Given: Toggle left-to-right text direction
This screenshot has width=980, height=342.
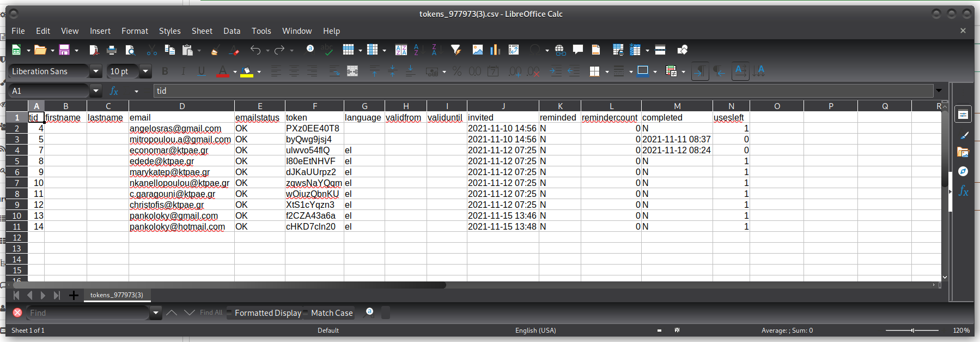Looking at the screenshot, I should coord(700,71).
